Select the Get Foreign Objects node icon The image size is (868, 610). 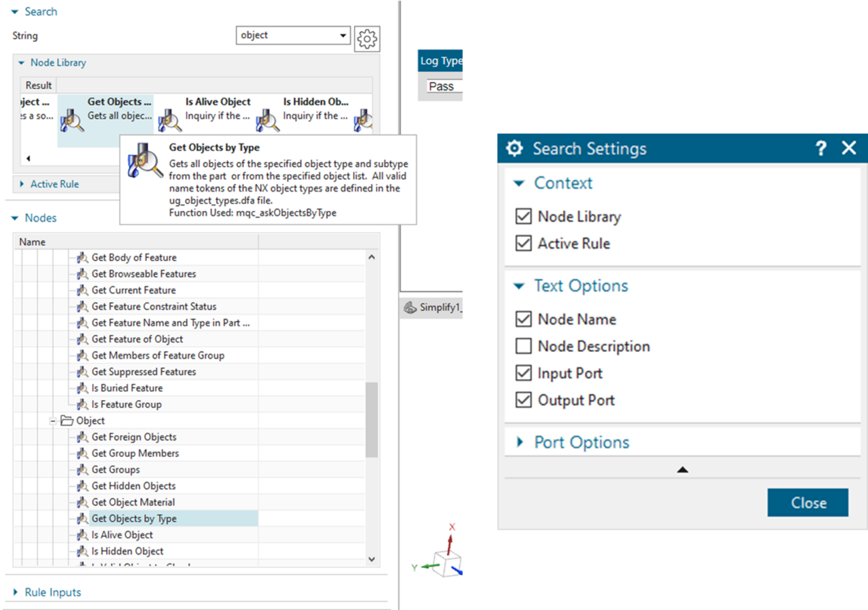click(81, 437)
